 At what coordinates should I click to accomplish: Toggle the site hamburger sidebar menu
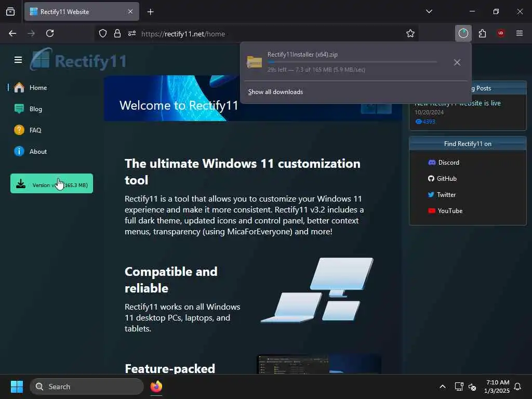18,60
